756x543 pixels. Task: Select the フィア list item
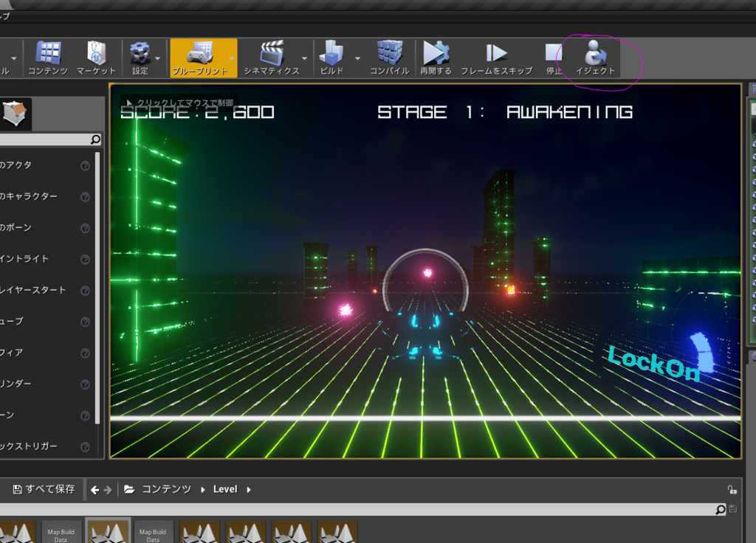pos(47,353)
